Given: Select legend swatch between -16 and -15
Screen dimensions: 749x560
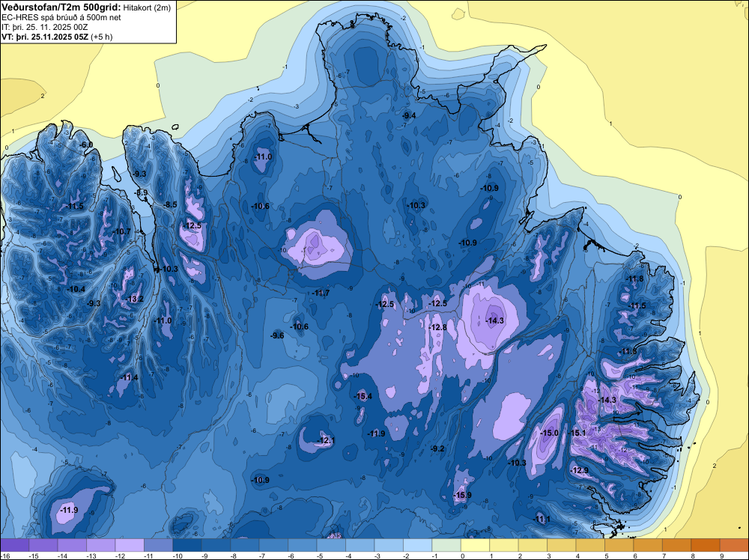Looking at the screenshot, I should [x=15, y=545].
